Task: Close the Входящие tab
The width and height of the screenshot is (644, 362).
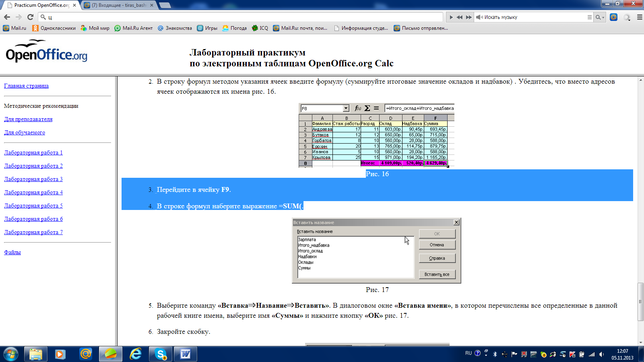Action: (152, 5)
